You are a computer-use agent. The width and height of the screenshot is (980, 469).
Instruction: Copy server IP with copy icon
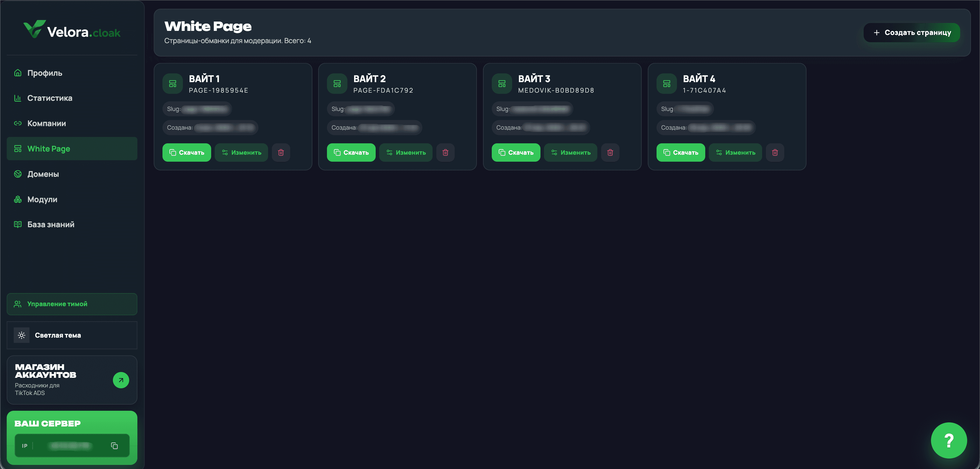pyautogui.click(x=114, y=445)
